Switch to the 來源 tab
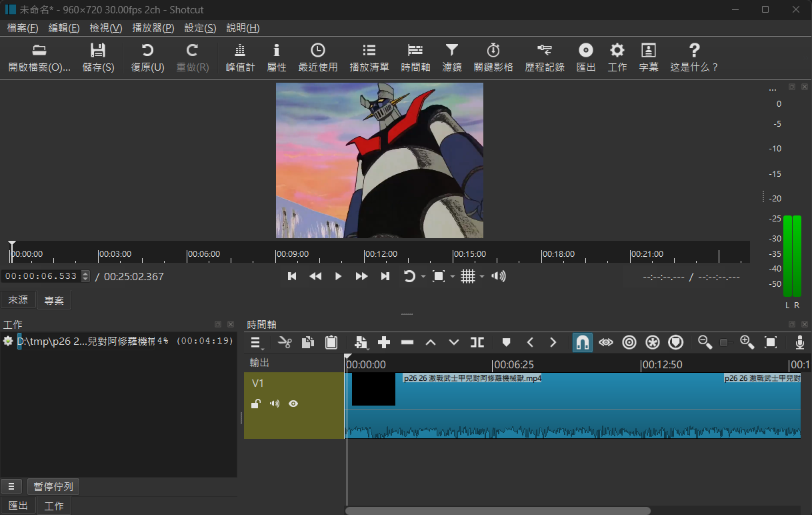Image resolution: width=812 pixels, height=515 pixels. click(18, 300)
